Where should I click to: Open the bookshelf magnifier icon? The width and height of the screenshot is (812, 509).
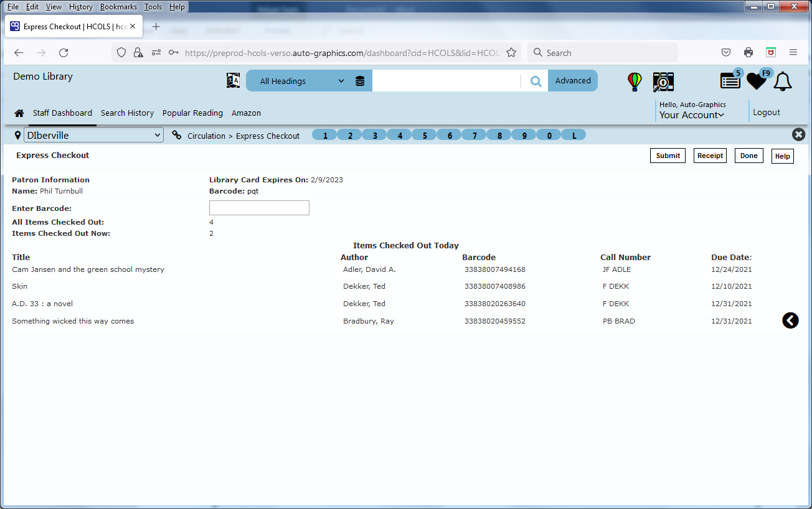tap(663, 82)
